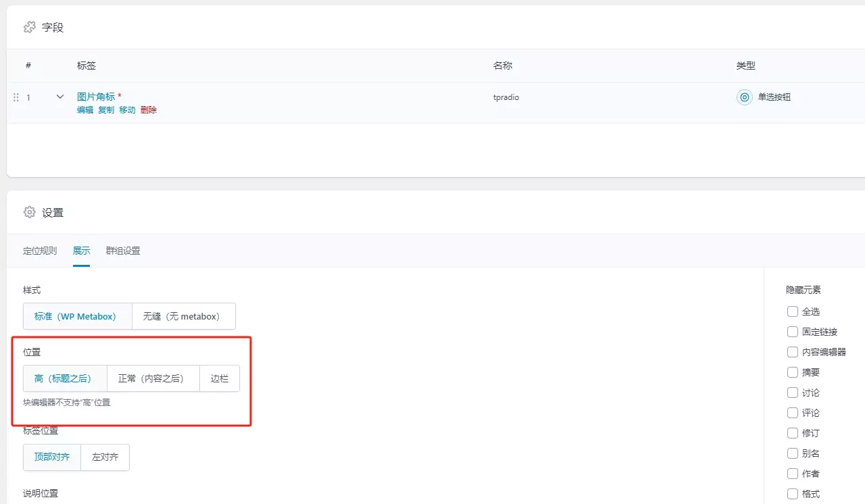Open the 图片角标 field label link
Image resolution: width=865 pixels, height=504 pixels.
[96, 97]
